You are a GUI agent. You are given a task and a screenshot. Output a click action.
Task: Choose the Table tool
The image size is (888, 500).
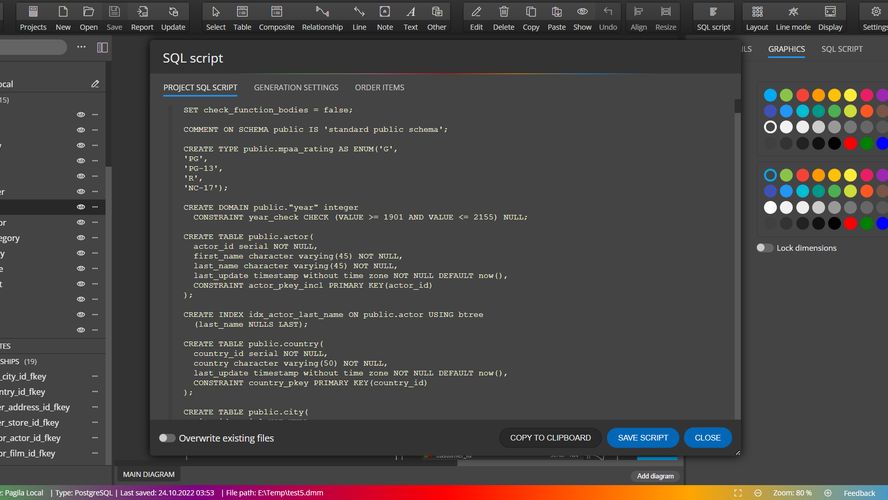pyautogui.click(x=242, y=18)
